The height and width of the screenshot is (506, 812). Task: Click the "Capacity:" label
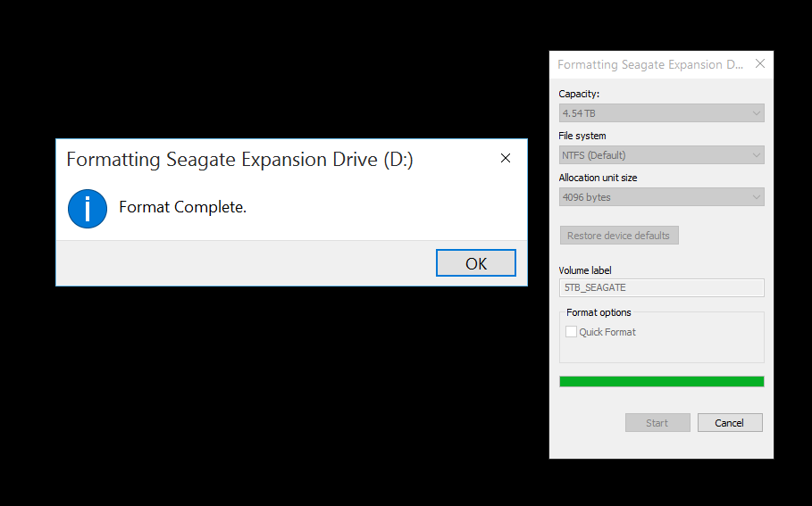pos(579,94)
